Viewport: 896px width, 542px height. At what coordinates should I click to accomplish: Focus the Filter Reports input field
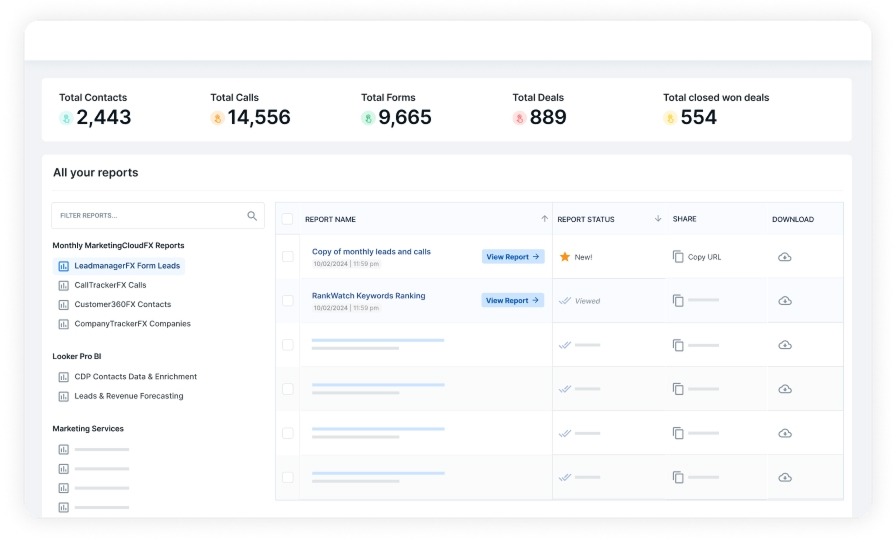[148, 216]
